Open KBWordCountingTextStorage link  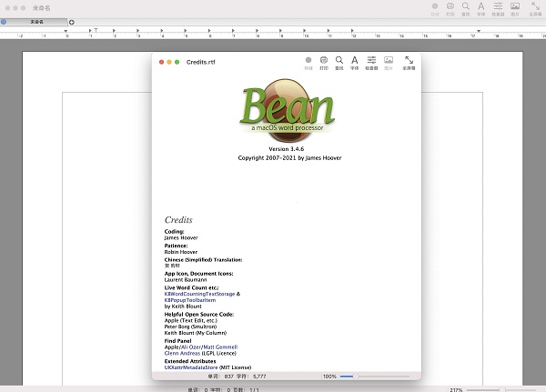199,294
